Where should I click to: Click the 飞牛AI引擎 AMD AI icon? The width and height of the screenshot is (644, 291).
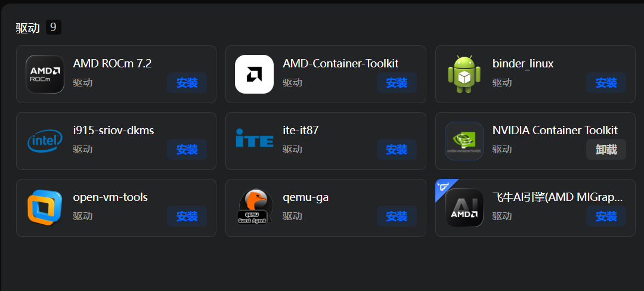coord(464,208)
